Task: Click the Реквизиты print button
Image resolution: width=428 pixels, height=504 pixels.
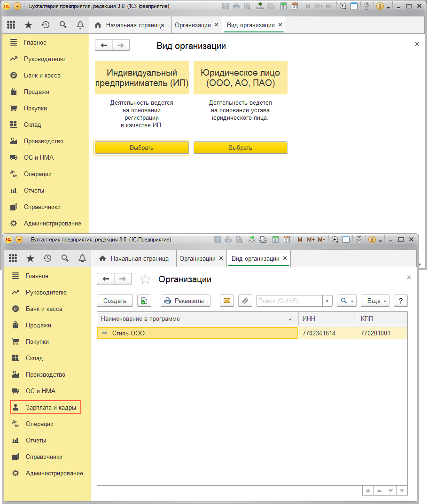Action: point(185,301)
